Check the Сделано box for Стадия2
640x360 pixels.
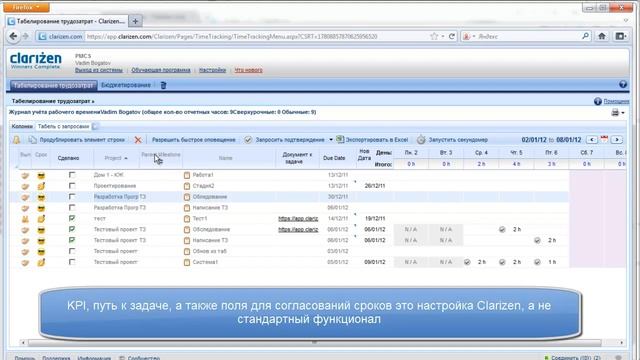click(x=72, y=186)
